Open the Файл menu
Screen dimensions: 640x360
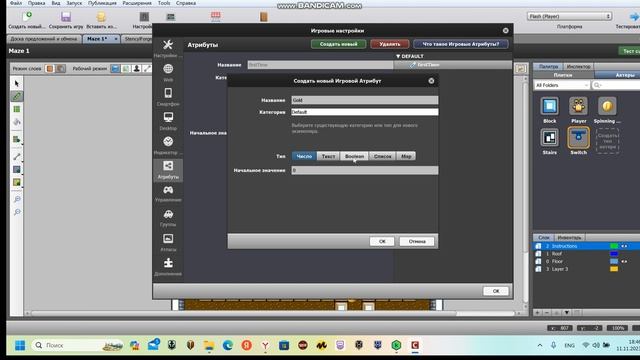[16, 3]
